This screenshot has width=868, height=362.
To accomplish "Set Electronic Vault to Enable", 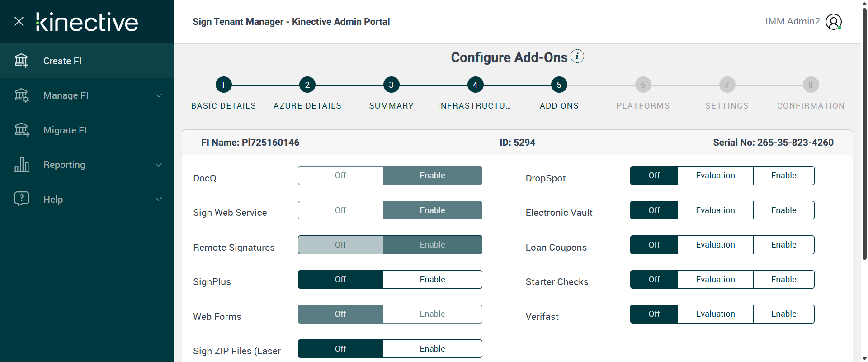I will pos(783,210).
